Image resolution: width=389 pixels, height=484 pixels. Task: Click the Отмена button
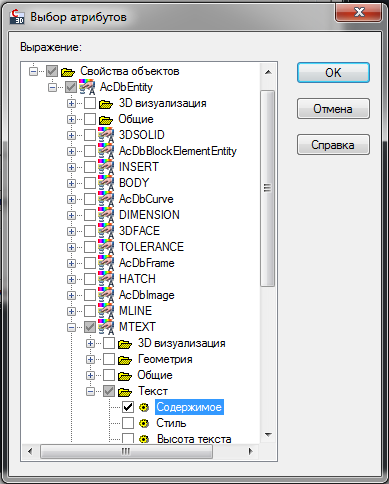pyautogui.click(x=333, y=109)
